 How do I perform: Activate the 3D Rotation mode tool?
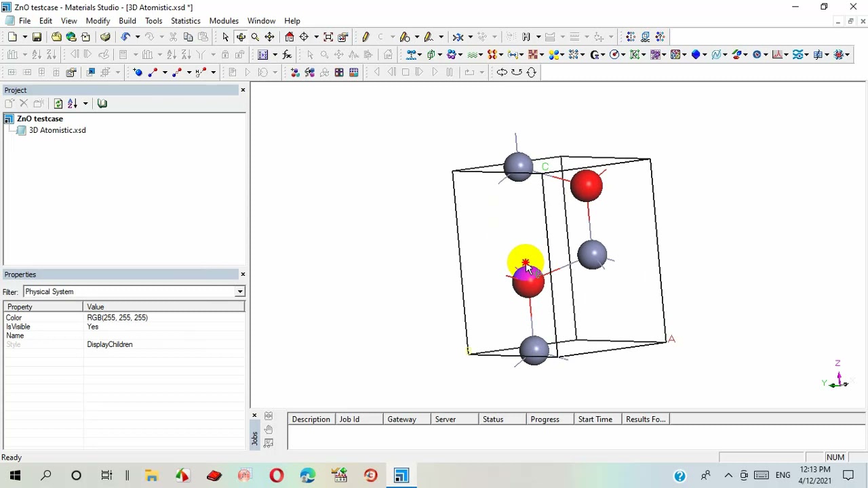pyautogui.click(x=241, y=37)
